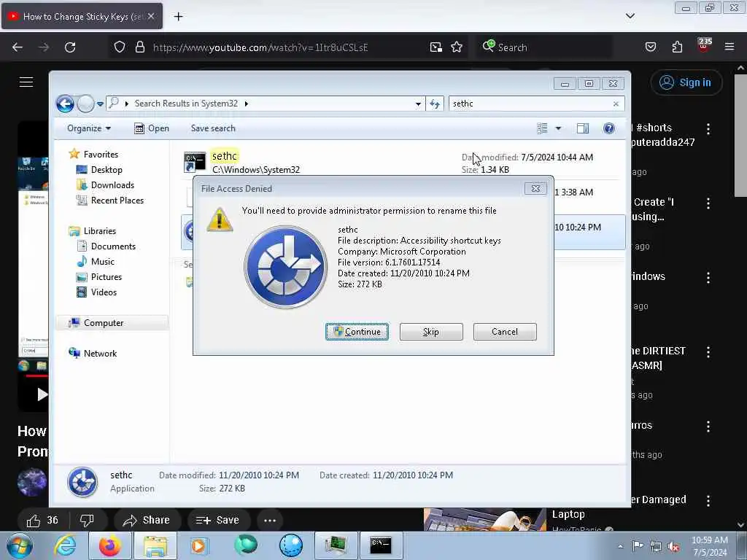Open a new Firefox tab
This screenshot has height=560, width=747.
pyautogui.click(x=178, y=17)
